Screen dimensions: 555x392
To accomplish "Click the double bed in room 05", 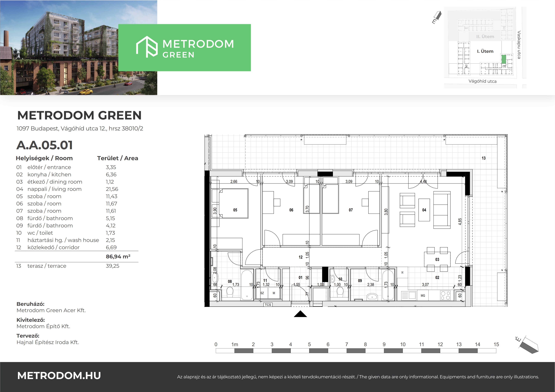I will 234,203.
